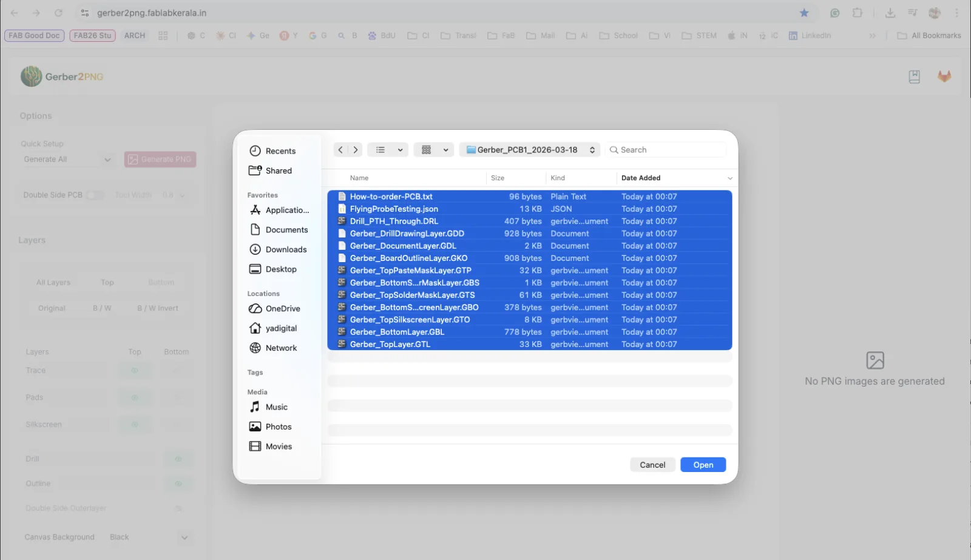Select Top layers tab
The width and height of the screenshot is (971, 560).
pyautogui.click(x=107, y=283)
